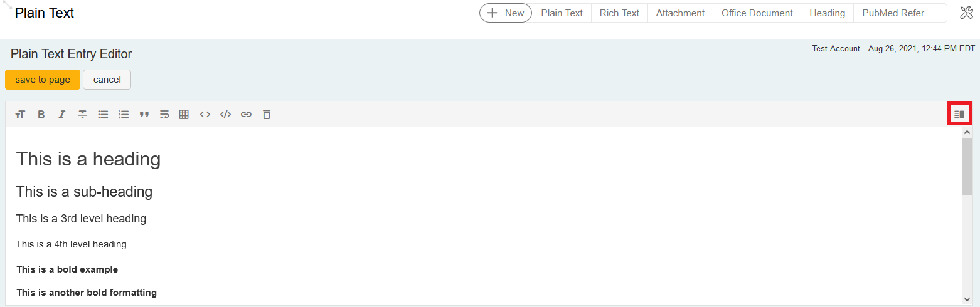Click 'This is a bold example' line
The width and height of the screenshot is (980, 307).
[67, 269]
